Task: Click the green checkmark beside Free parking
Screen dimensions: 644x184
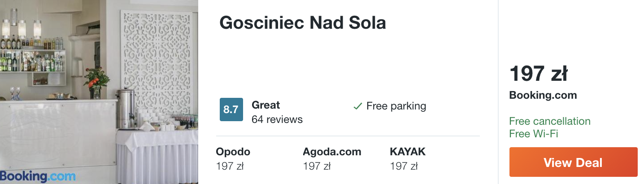Action: (357, 107)
